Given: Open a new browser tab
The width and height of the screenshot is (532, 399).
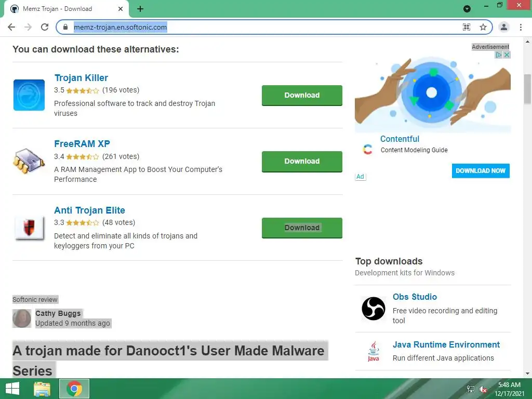Looking at the screenshot, I should click(x=140, y=9).
